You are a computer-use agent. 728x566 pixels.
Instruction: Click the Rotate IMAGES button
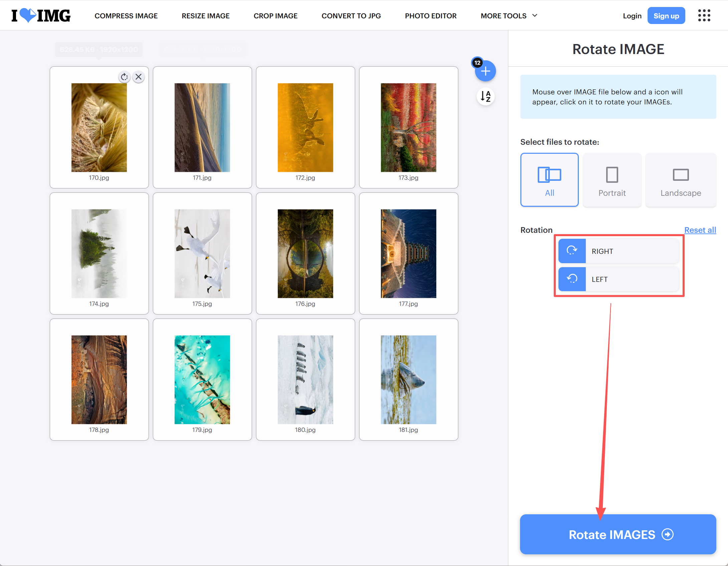tap(618, 534)
